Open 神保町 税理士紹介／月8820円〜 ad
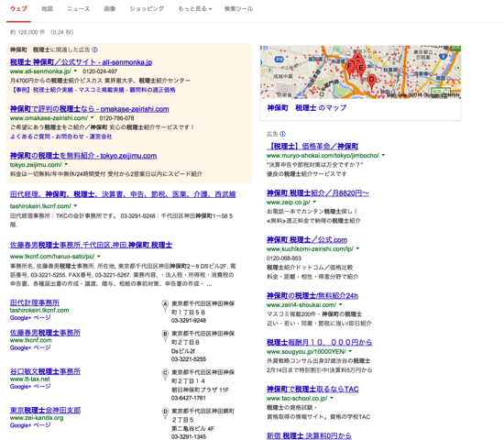 pos(318,193)
